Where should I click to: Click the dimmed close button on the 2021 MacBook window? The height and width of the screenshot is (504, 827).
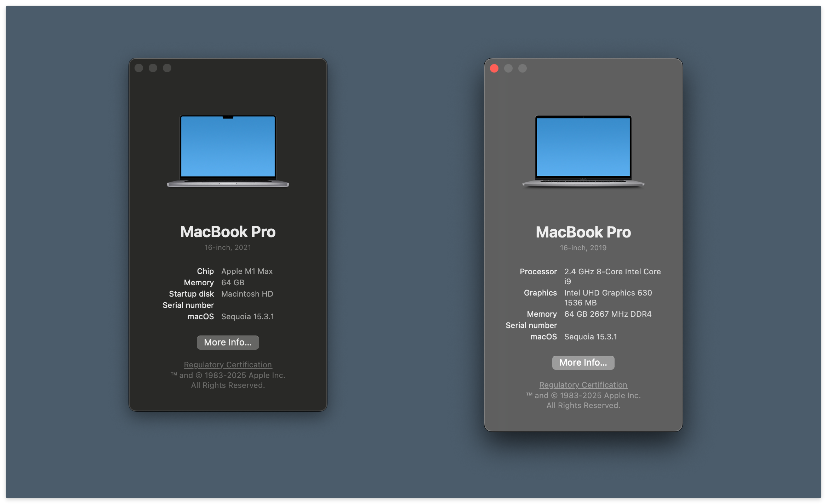click(x=139, y=67)
